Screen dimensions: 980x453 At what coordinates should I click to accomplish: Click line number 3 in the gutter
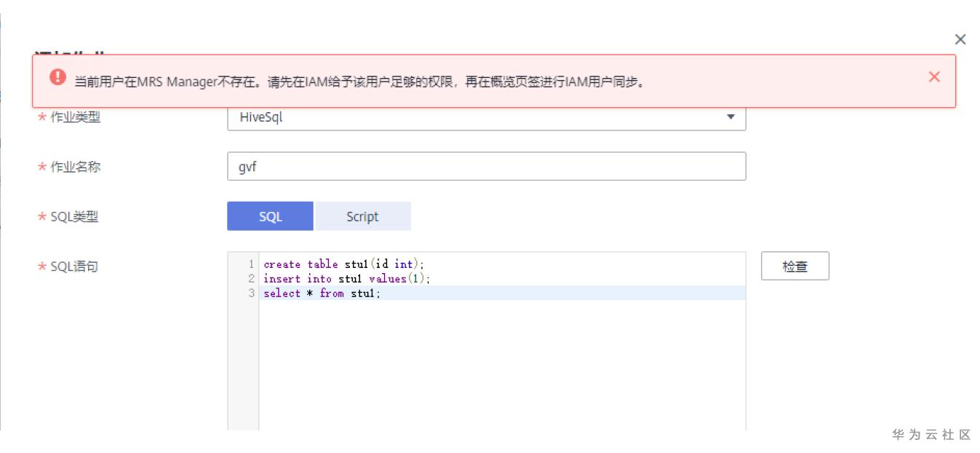[x=251, y=294]
